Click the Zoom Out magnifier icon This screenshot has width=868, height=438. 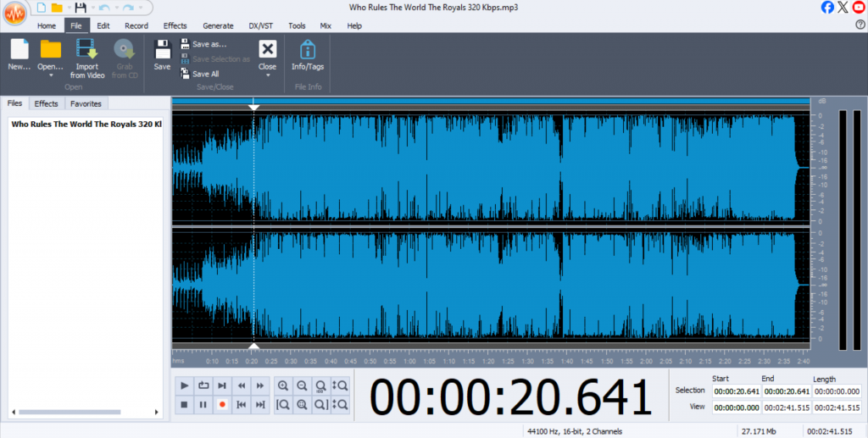[x=302, y=385]
